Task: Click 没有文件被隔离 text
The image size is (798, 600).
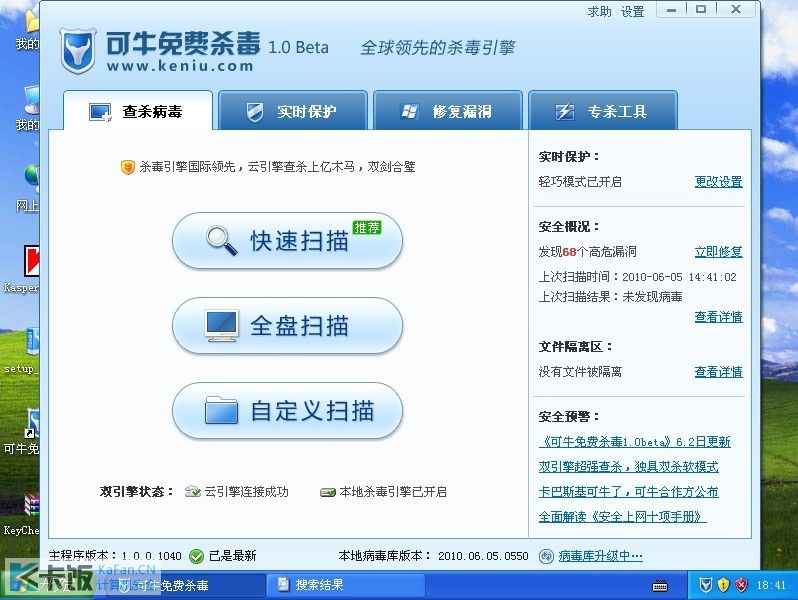Action: [x=580, y=372]
